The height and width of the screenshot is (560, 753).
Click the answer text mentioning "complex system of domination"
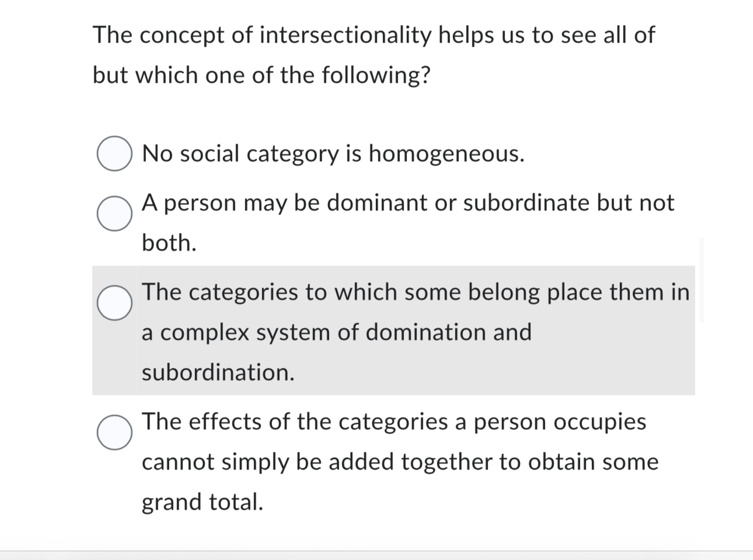click(337, 332)
